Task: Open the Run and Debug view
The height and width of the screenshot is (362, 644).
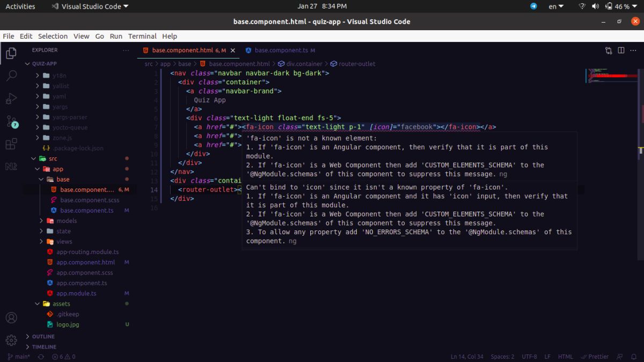Action: point(11,98)
